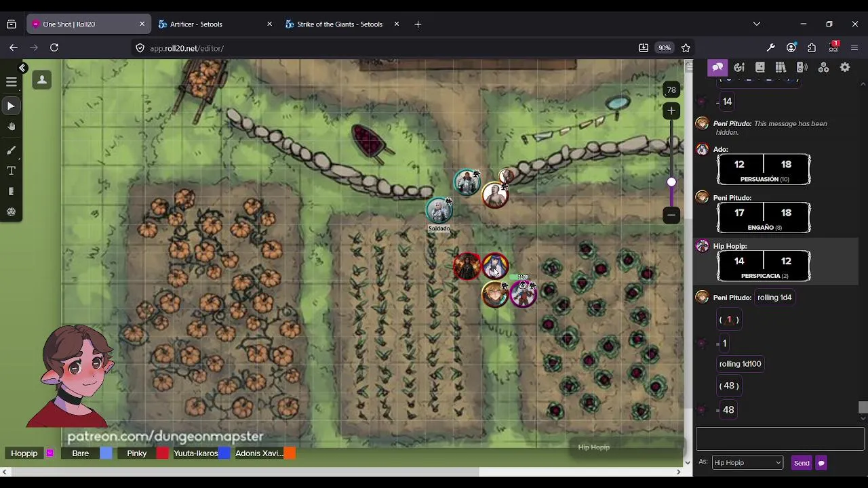The width and height of the screenshot is (868, 488).
Task: Click the Pinky player name
Action: pyautogui.click(x=136, y=453)
